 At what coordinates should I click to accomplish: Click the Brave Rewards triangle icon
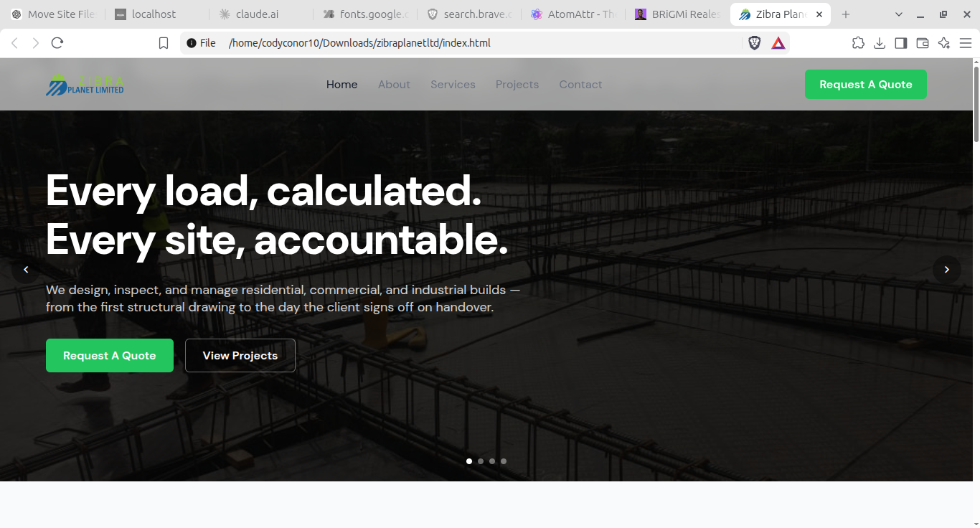[778, 43]
